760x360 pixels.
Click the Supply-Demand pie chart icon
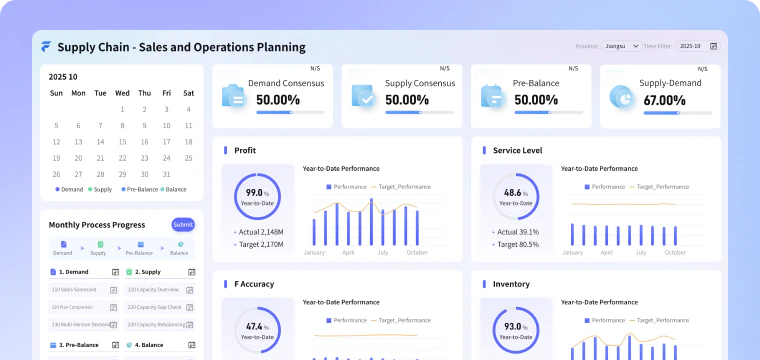tap(621, 96)
